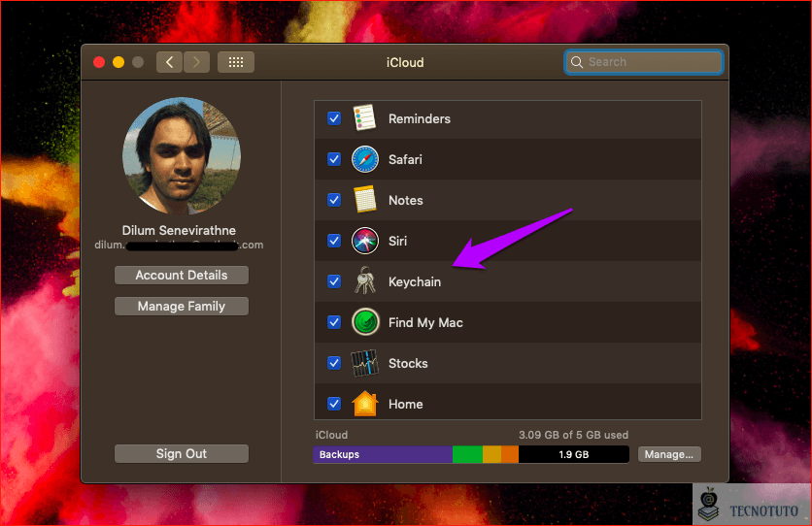Viewport: 812px width, 526px height.
Task: Click the Keychain label text
Action: coord(415,281)
